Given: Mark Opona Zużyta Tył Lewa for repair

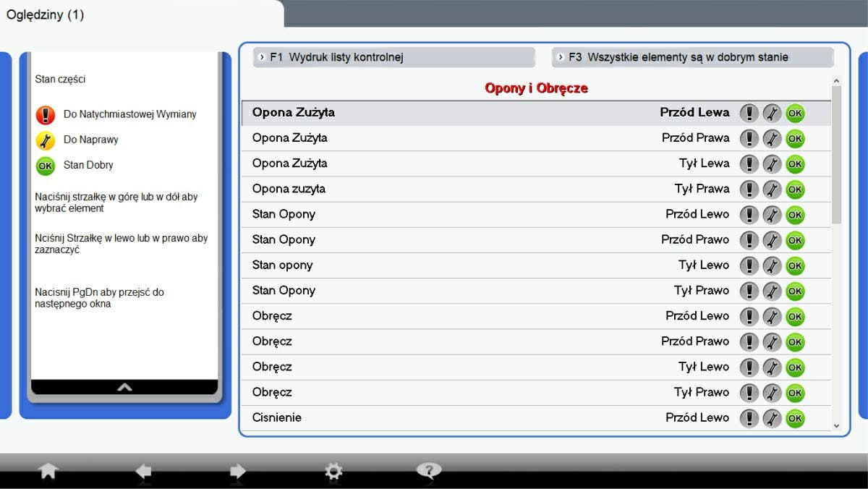Looking at the screenshot, I should [773, 163].
